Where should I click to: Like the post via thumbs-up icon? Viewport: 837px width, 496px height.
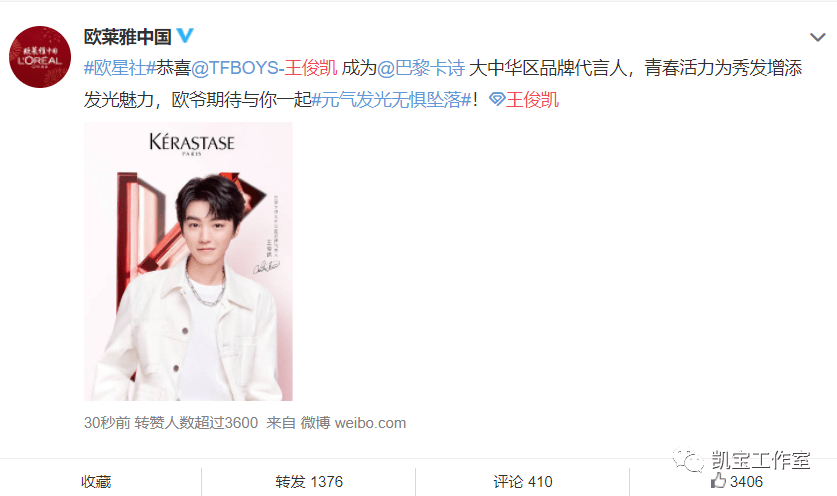point(718,481)
